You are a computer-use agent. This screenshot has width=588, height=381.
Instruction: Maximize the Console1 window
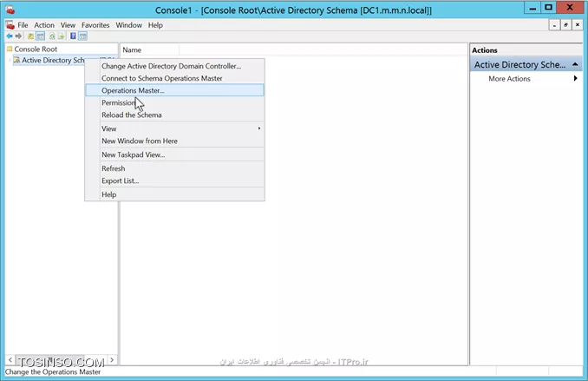point(549,8)
